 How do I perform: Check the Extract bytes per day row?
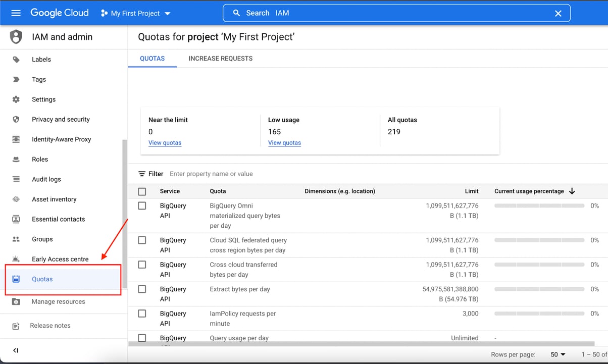click(x=142, y=289)
